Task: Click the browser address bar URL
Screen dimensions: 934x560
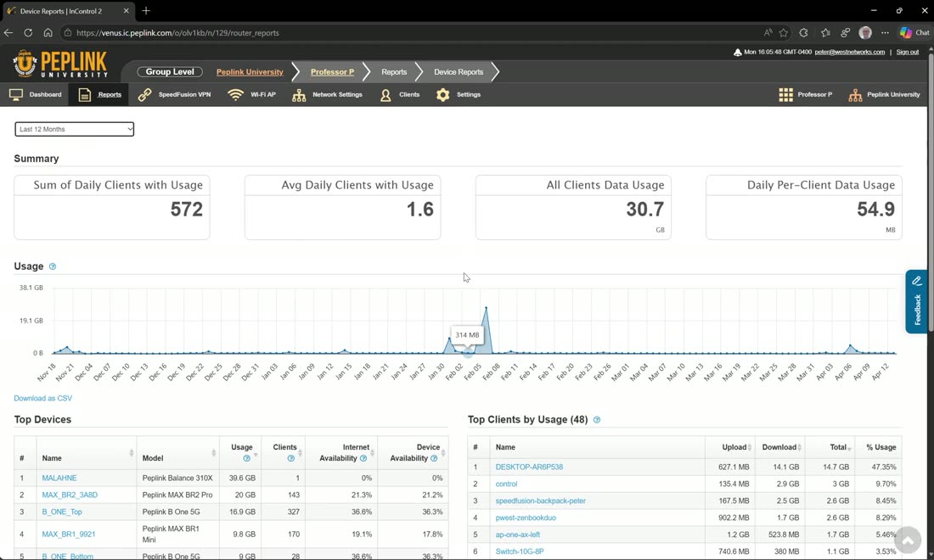Action: [x=177, y=33]
